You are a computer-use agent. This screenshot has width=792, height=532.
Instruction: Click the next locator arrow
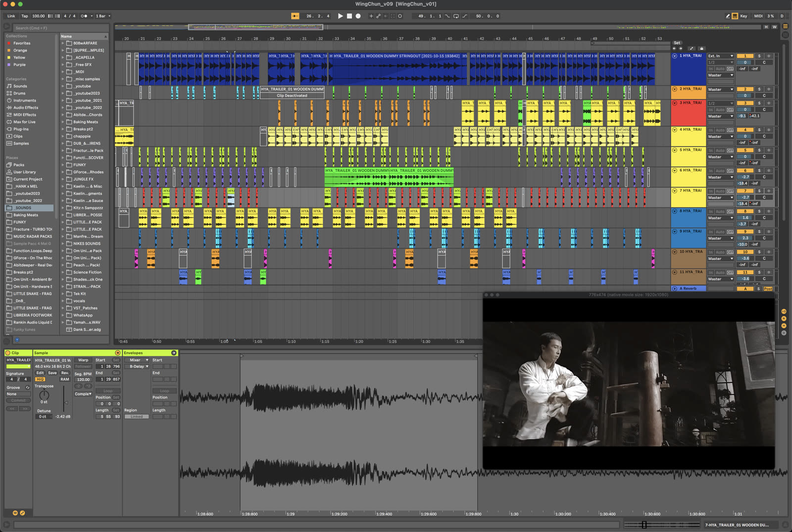681,48
